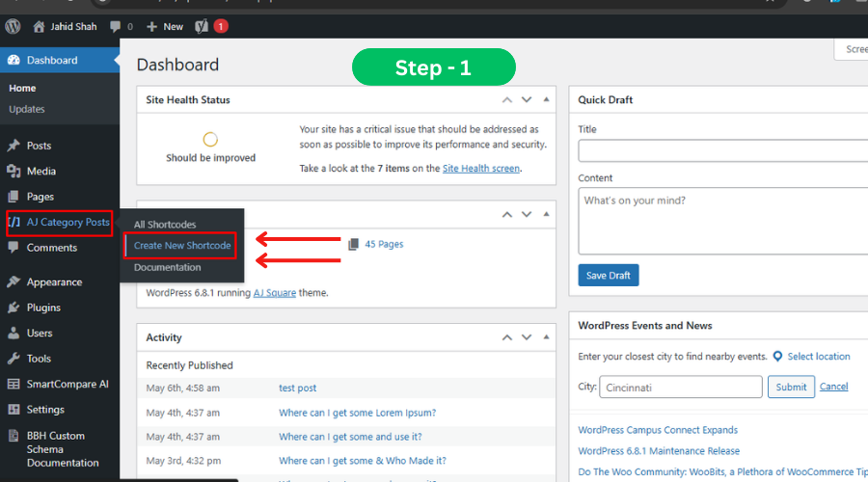Select All Shortcodes from flyout menu
Image resolution: width=868 pixels, height=482 pixels.
(164, 224)
